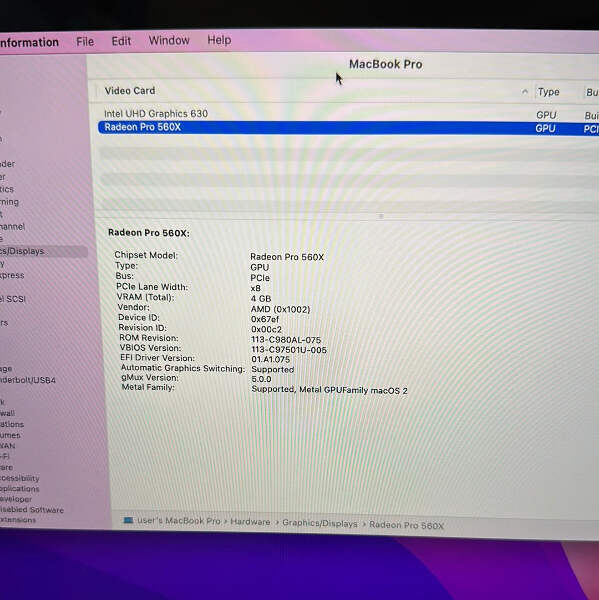
Task: Select Developer in the sidebar
Action: click(16, 499)
